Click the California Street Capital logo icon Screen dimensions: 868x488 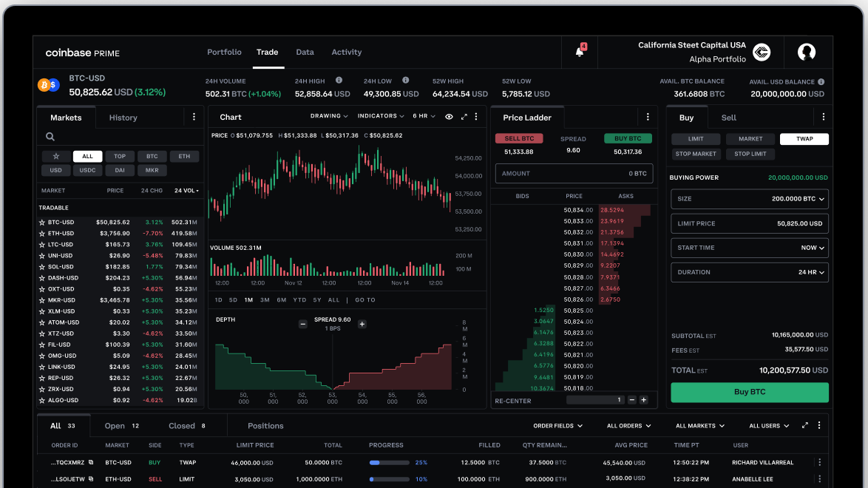tap(762, 52)
